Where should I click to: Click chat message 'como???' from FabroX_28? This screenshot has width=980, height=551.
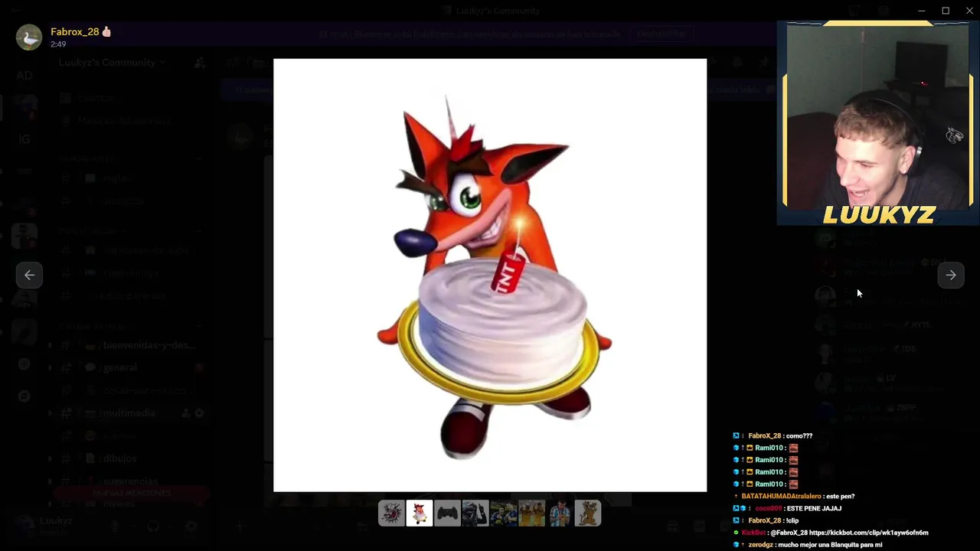point(799,435)
